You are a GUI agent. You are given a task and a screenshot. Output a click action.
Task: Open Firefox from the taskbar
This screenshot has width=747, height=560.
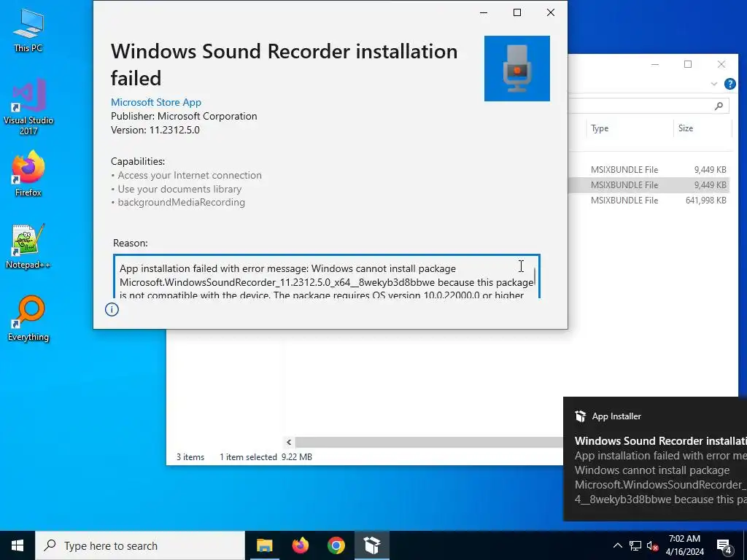pos(300,545)
